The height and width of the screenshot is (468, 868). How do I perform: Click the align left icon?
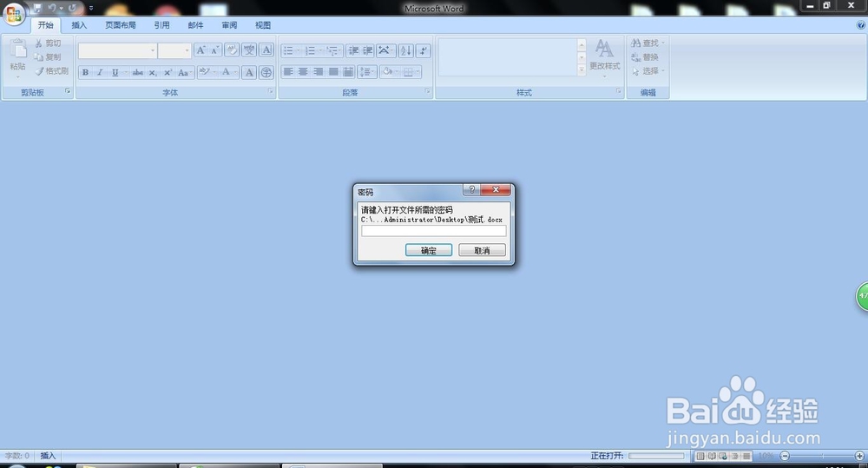coord(288,72)
